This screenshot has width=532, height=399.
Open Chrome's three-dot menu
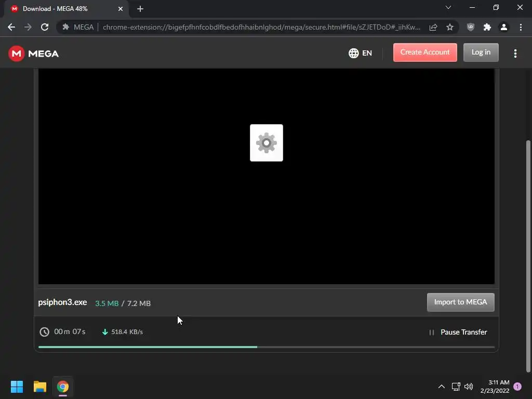point(521,27)
